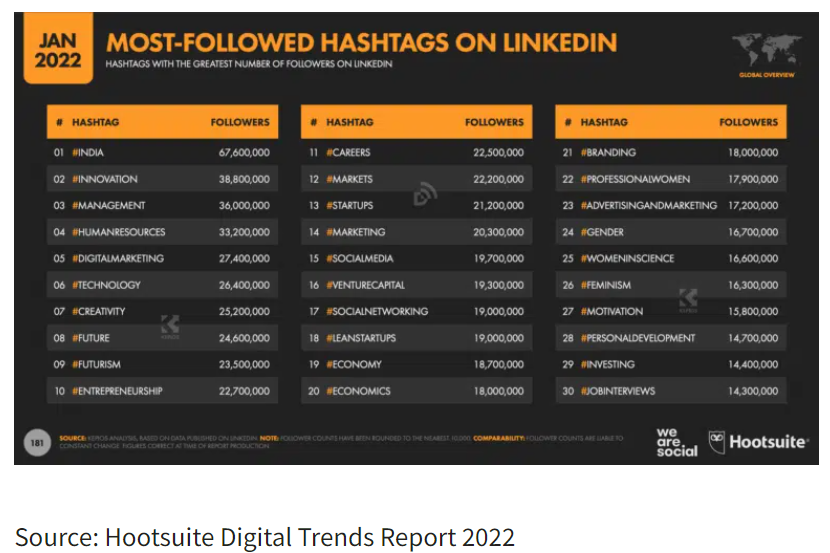Click the We Are Social logo
Viewport: 830px width, 553px height.
[x=676, y=442]
